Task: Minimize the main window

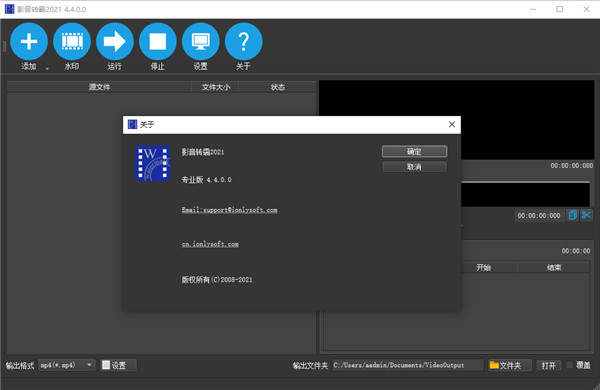Action: point(533,9)
